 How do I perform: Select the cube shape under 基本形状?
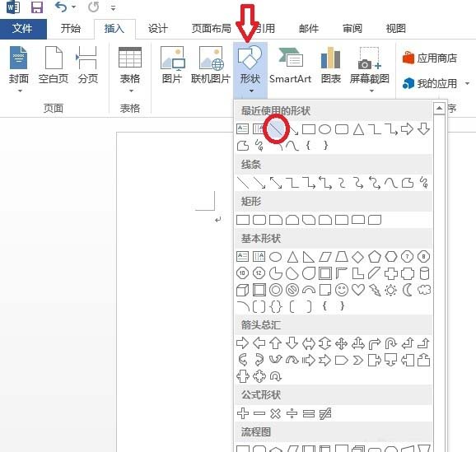pyautogui.click(x=243, y=290)
